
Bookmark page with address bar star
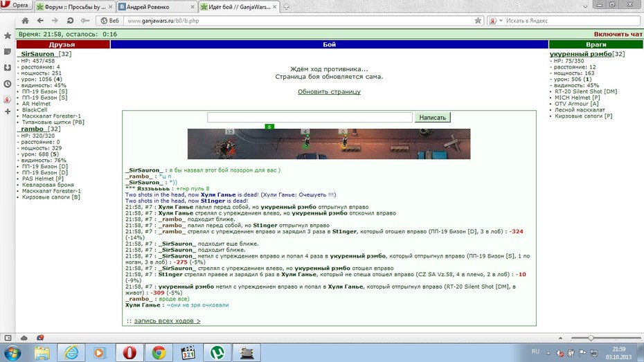coord(478,21)
